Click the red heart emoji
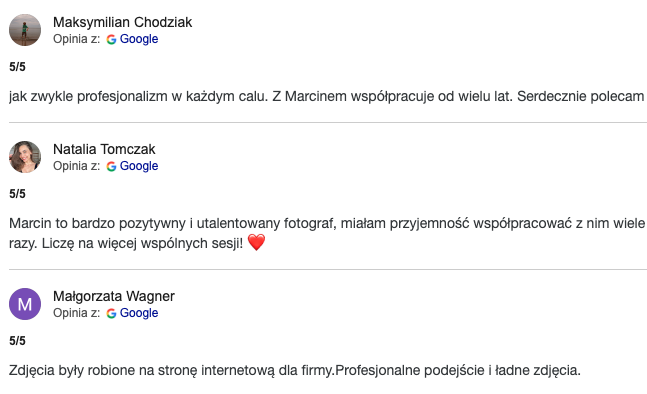The width and height of the screenshot is (647, 394). point(256,242)
